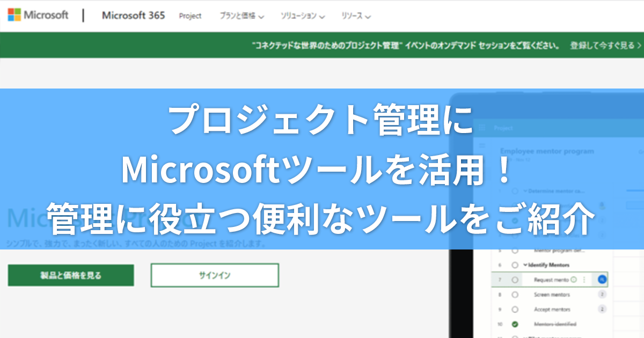
Task: Collapse the Identify Mentors group
Action: (x=525, y=265)
